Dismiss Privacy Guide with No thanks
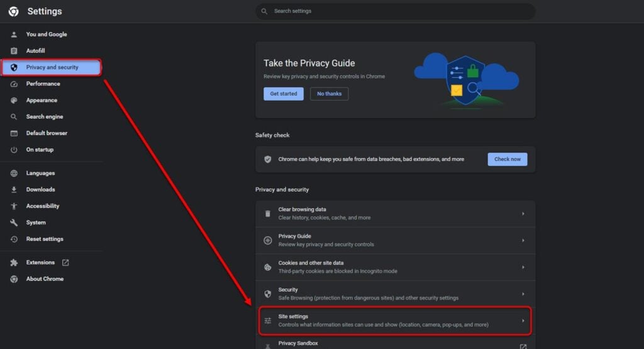 coord(330,94)
